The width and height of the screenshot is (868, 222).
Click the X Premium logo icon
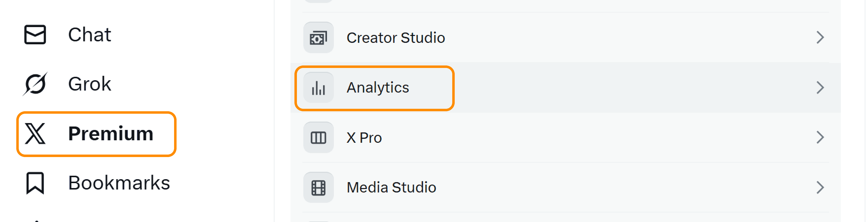tap(35, 134)
